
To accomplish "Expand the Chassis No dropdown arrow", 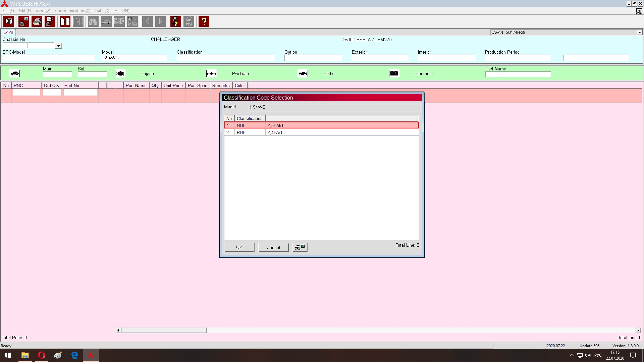I will point(58,46).
